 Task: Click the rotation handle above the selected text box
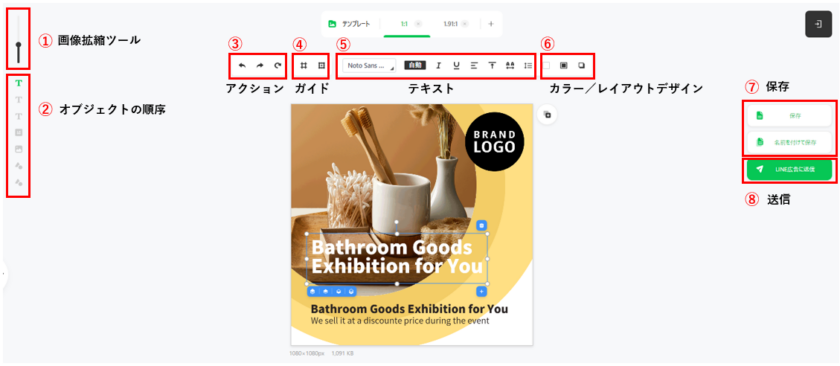[x=396, y=221]
